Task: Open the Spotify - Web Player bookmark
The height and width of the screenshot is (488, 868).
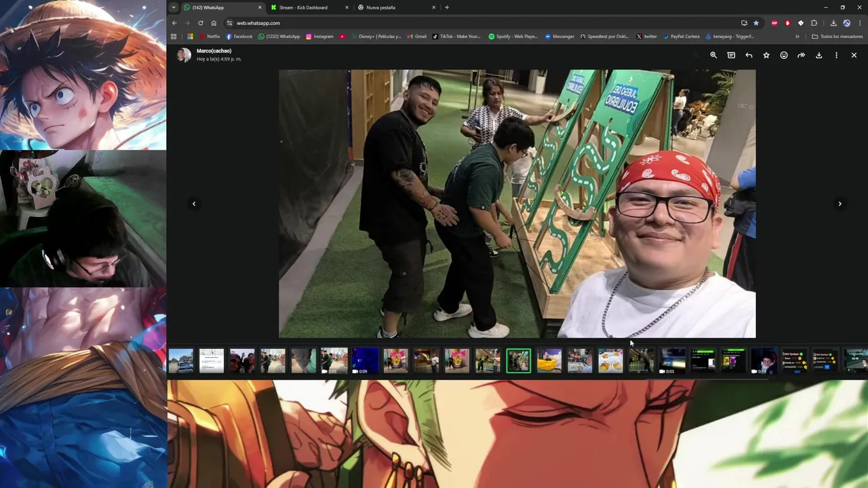Action: [x=513, y=37]
